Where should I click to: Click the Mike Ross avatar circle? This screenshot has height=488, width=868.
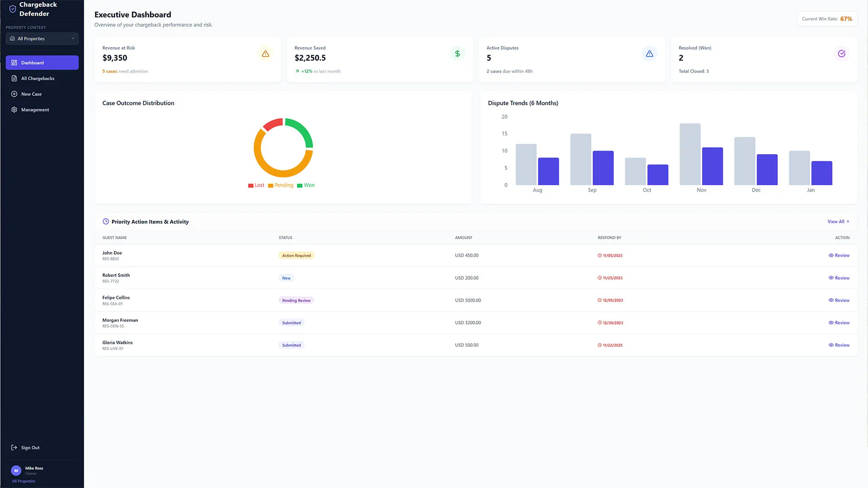16,471
